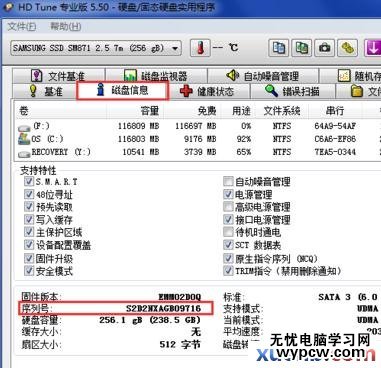The width and height of the screenshot is (381, 368).
Task: Click the 116697 MB free cell
Action: tap(196, 126)
